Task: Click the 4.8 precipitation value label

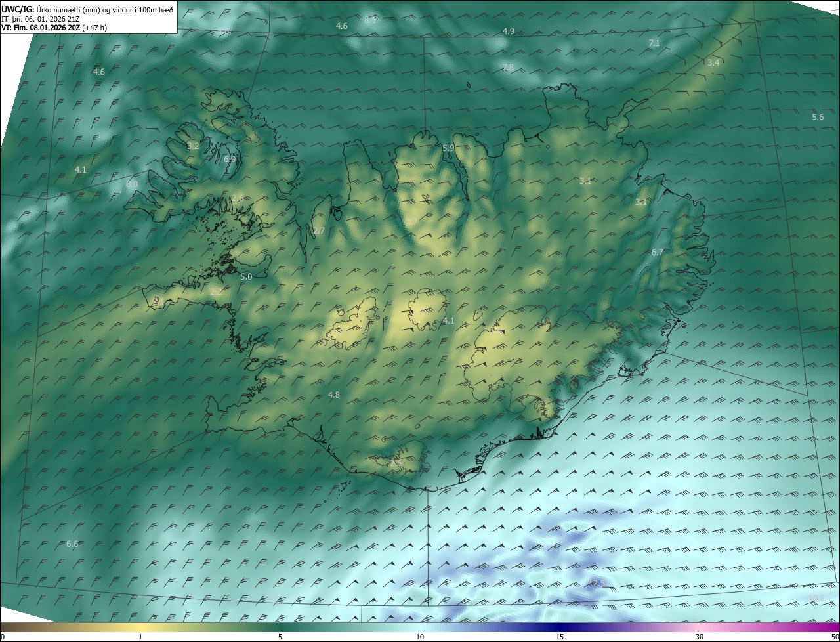Action: tap(334, 395)
